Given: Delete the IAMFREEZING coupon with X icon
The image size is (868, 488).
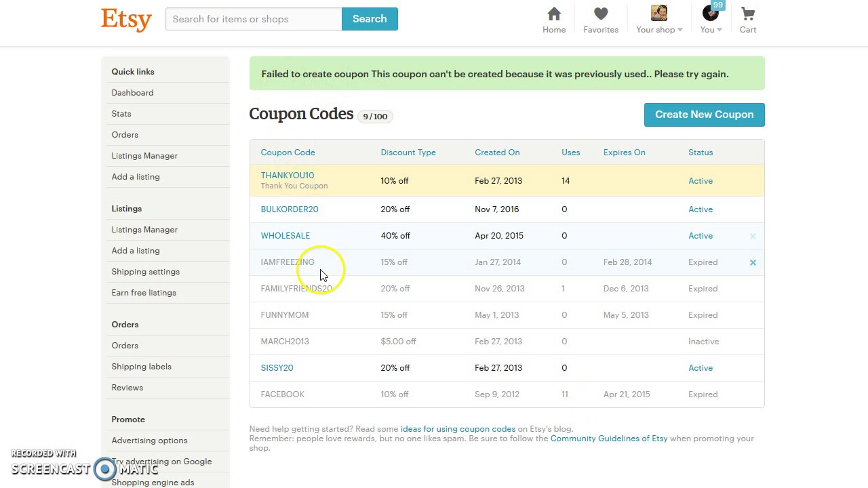Looking at the screenshot, I should pyautogui.click(x=753, y=262).
